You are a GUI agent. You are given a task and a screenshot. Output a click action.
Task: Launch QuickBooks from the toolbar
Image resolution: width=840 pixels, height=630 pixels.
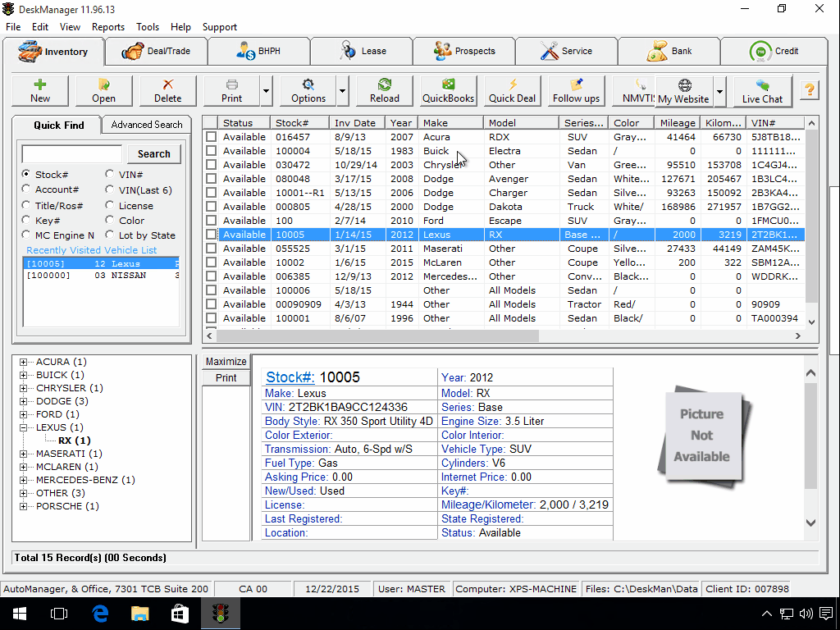(448, 91)
